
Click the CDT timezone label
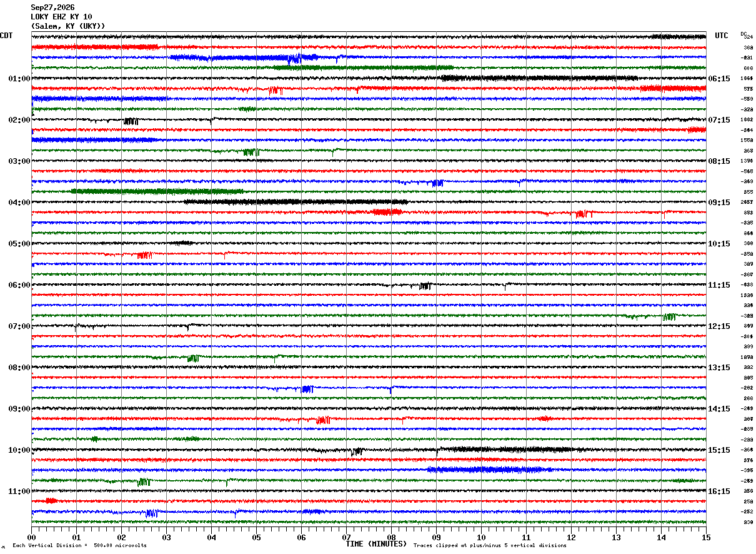point(6,36)
